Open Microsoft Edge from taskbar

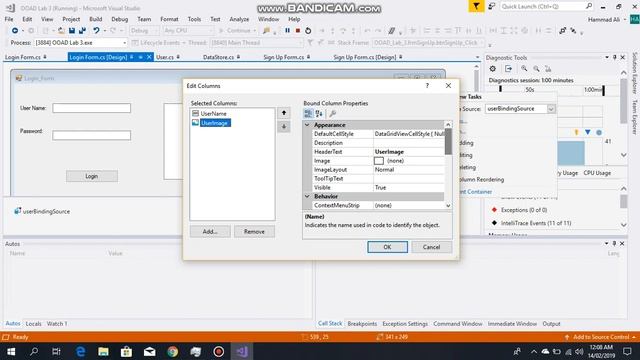(80, 351)
